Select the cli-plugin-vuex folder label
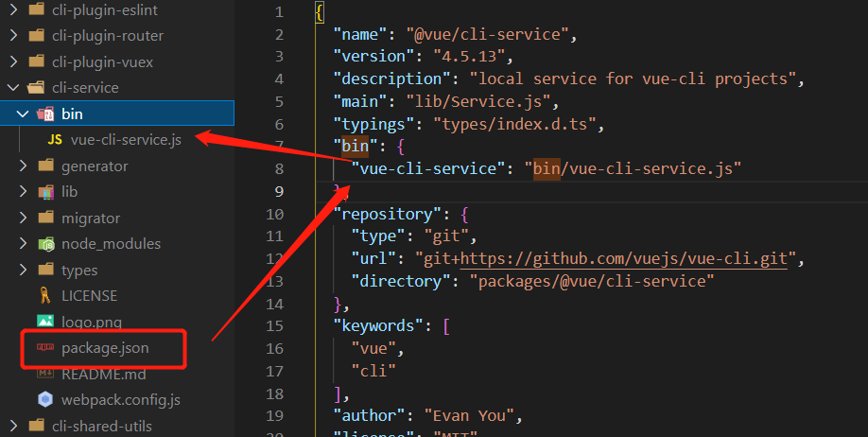Screen dimensions: 868x437 coord(102,62)
